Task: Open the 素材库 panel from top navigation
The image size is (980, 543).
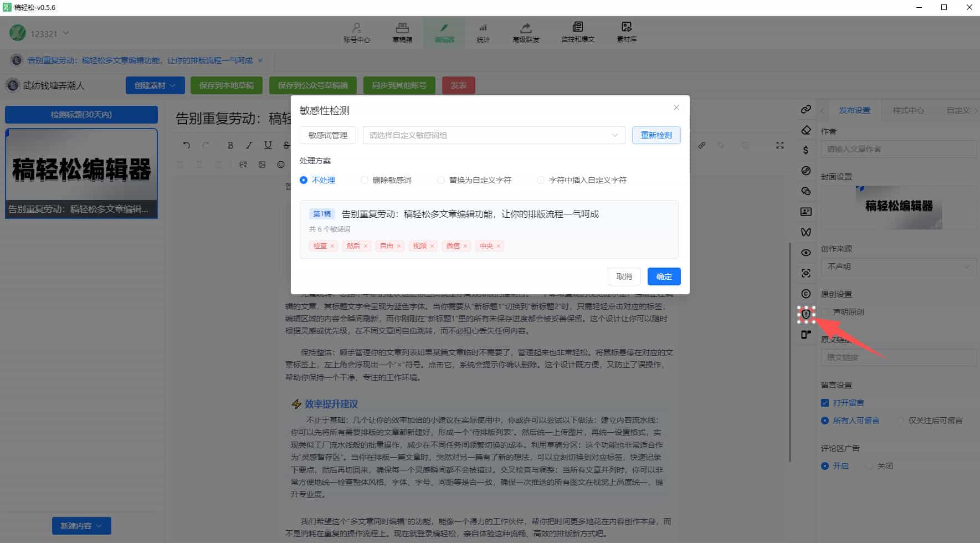Action: coord(626,32)
